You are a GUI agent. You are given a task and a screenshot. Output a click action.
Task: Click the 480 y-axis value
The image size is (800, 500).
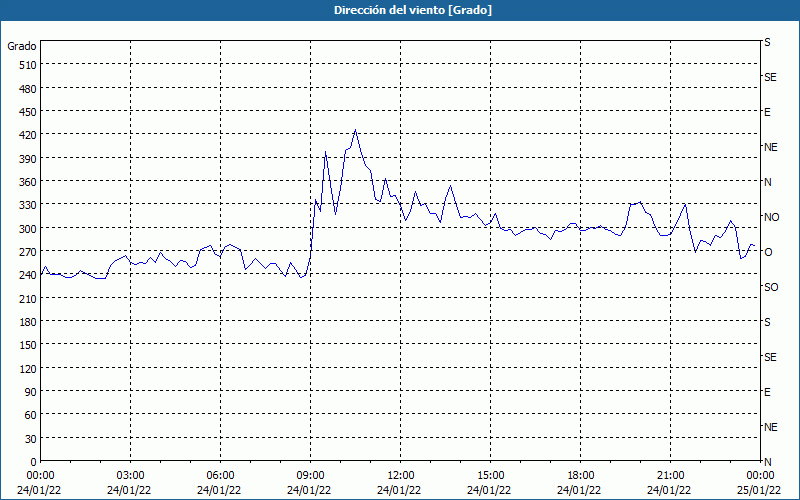pos(28,89)
